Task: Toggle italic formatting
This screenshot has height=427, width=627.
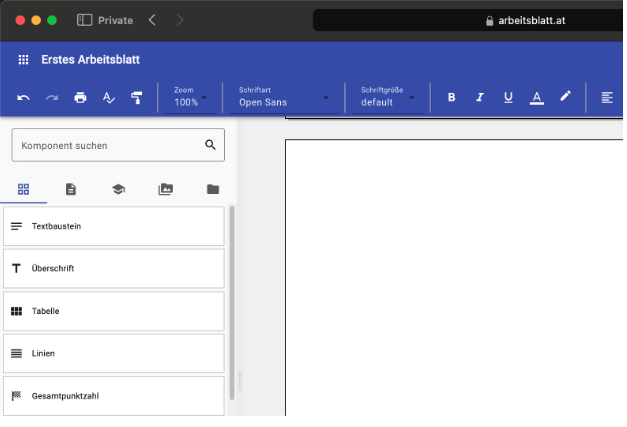Action: tap(480, 97)
